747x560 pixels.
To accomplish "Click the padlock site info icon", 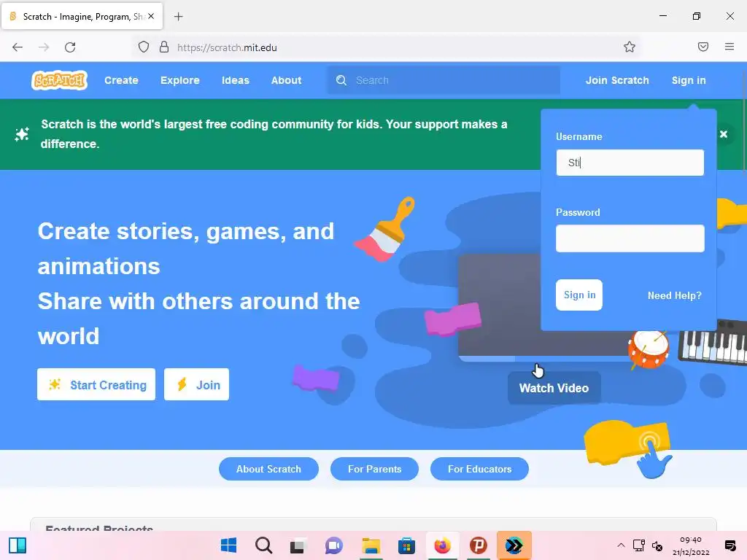I will click(164, 47).
